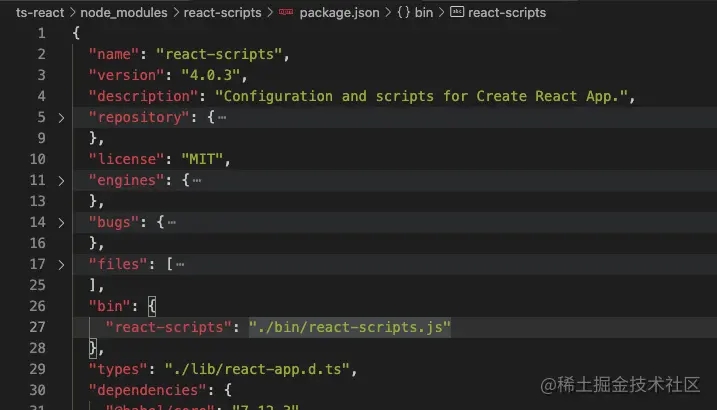Click package.json breadcrumb item
Viewport: 717px width, 410px height.
click(339, 13)
